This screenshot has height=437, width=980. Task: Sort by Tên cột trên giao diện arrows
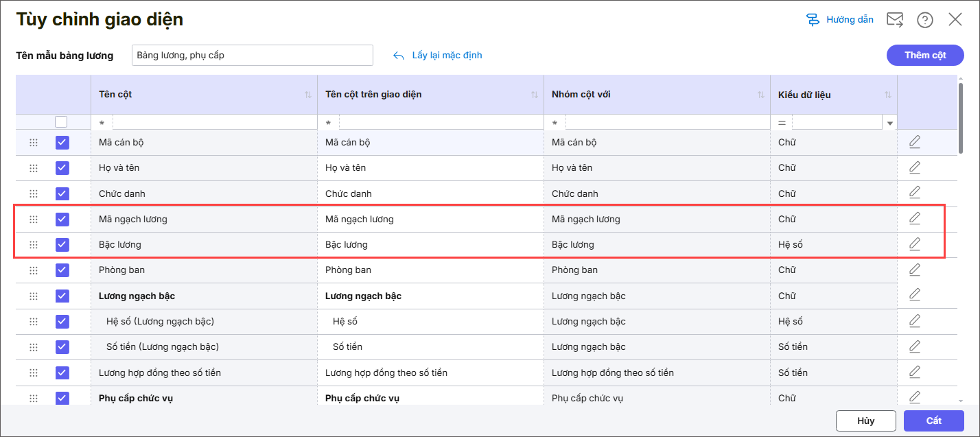(x=535, y=95)
